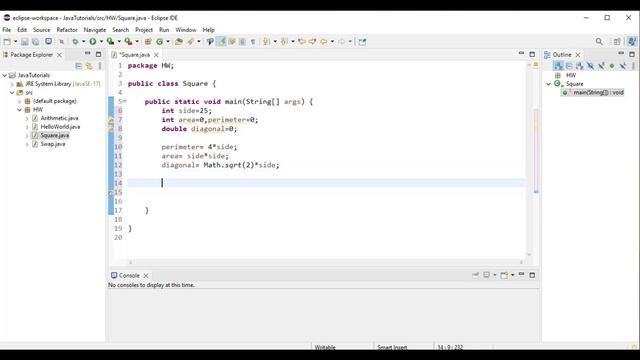Collapse all in Package Explorer toolbar

tap(79, 66)
